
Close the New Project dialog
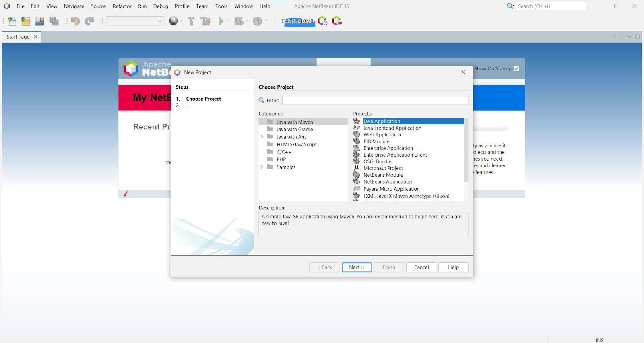[463, 72]
